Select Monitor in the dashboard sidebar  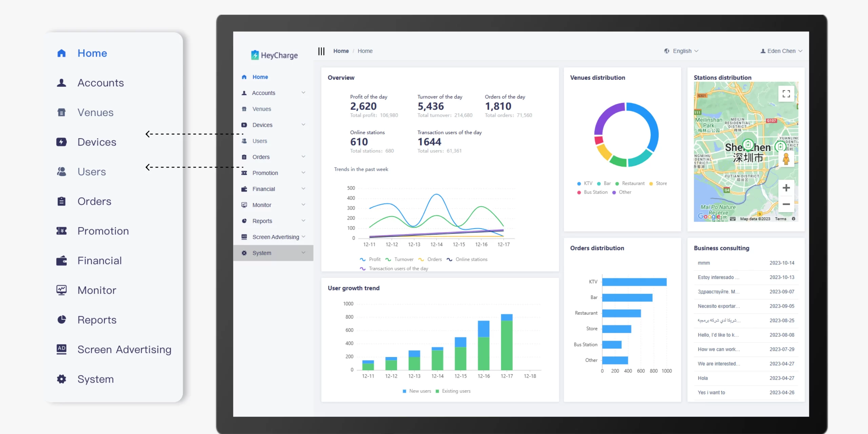[x=273, y=205]
